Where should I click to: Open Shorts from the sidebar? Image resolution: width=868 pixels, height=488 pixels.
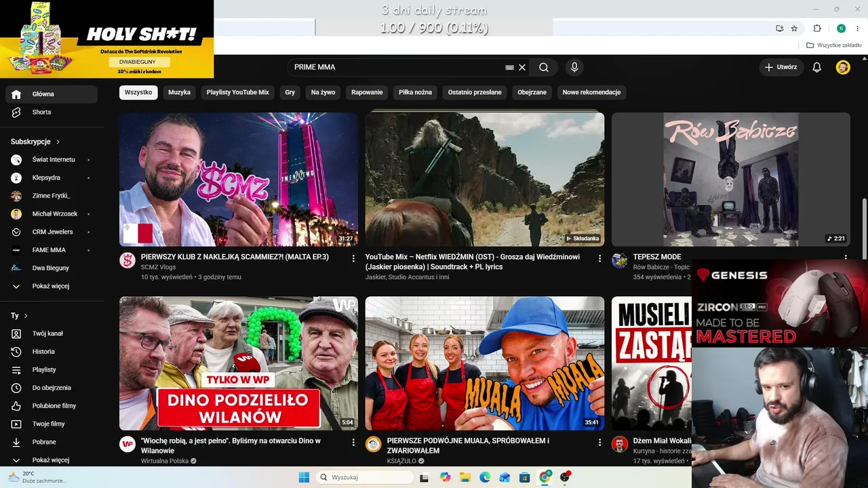(x=52, y=112)
